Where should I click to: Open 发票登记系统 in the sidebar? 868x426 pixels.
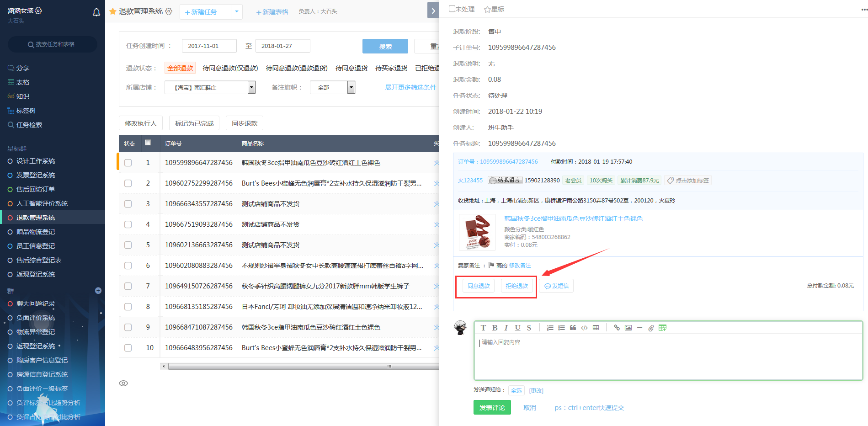tap(36, 175)
